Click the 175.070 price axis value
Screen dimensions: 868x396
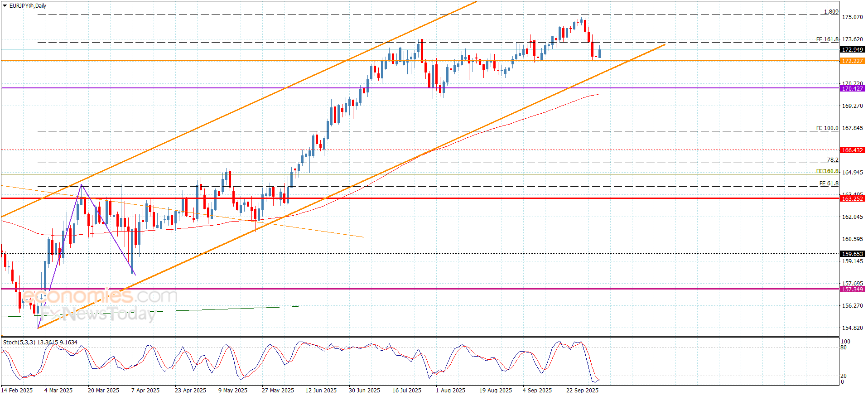coord(852,17)
